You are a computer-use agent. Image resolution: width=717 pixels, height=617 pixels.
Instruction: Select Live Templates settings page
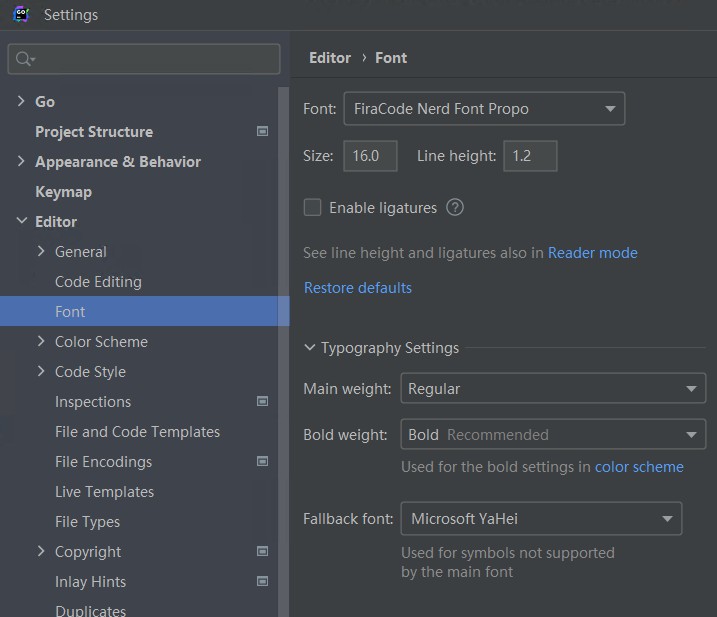point(104,492)
